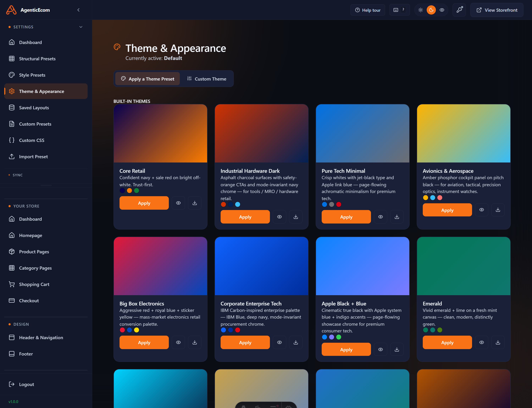Image resolution: width=532 pixels, height=408 pixels.
Task: Download the Avionics & Aerospace theme
Action: (498, 210)
